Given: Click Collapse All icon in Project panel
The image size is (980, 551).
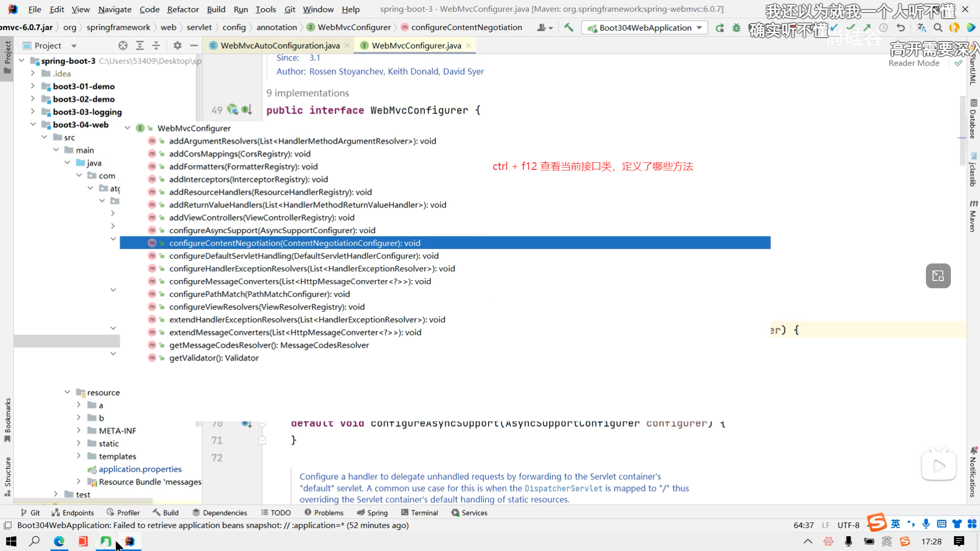Looking at the screenshot, I should click(x=156, y=45).
